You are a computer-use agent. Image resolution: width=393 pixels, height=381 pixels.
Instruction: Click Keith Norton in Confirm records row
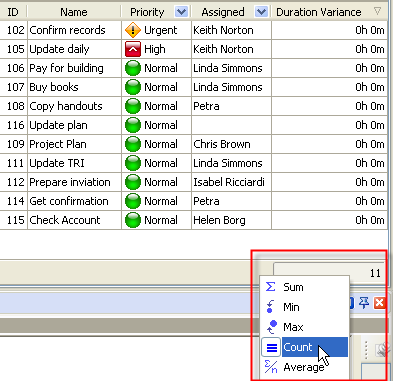point(223,30)
